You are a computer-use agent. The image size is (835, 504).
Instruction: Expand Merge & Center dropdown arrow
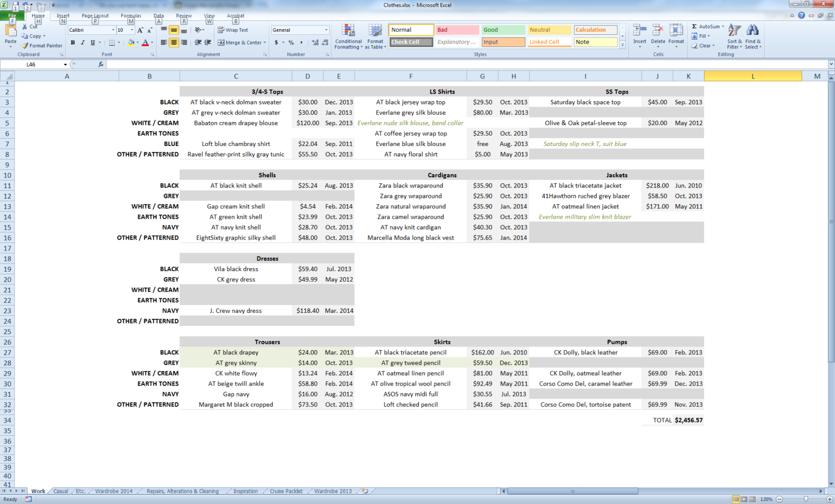(x=265, y=43)
